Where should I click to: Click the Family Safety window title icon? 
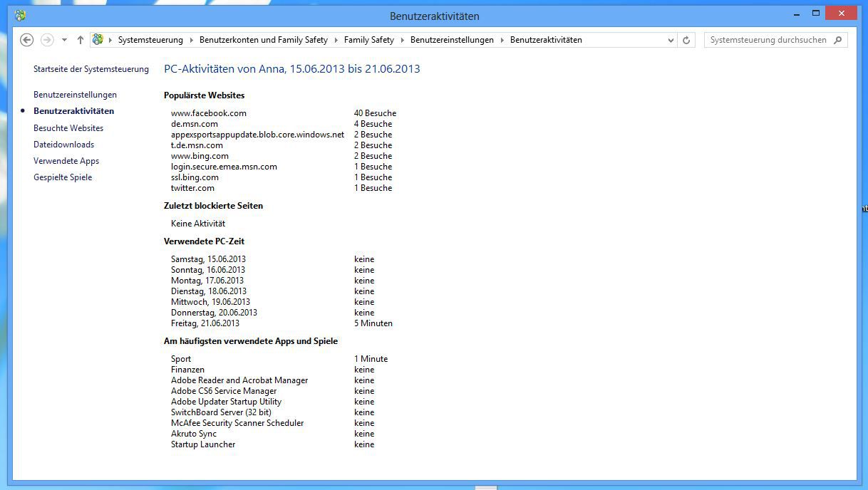coord(20,15)
